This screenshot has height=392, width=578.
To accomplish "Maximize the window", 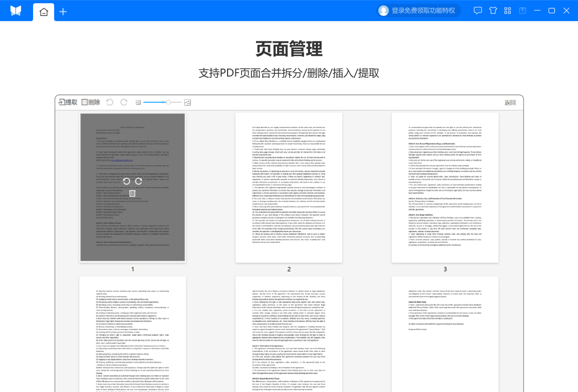I will [x=552, y=11].
